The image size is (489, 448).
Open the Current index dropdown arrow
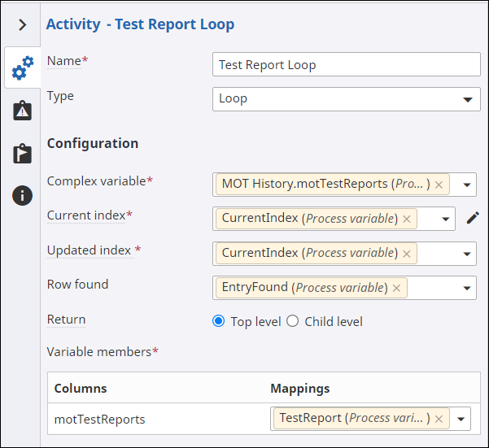[446, 219]
